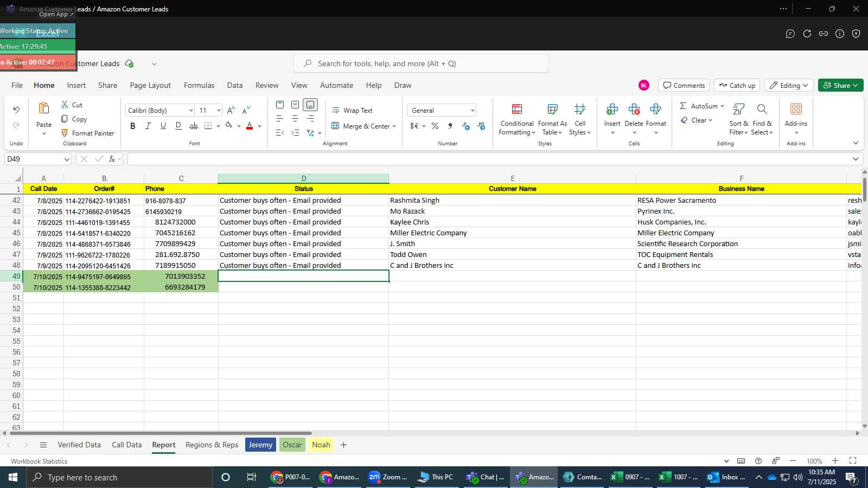
Task: Toggle Italic formatting
Action: 148,126
